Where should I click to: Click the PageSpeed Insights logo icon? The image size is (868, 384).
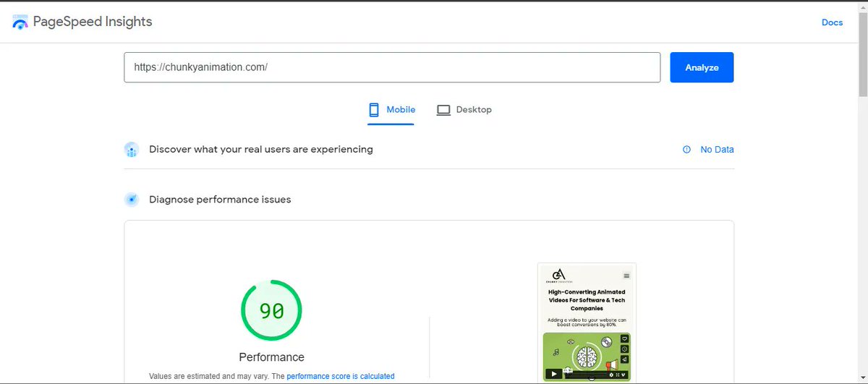[x=20, y=22]
